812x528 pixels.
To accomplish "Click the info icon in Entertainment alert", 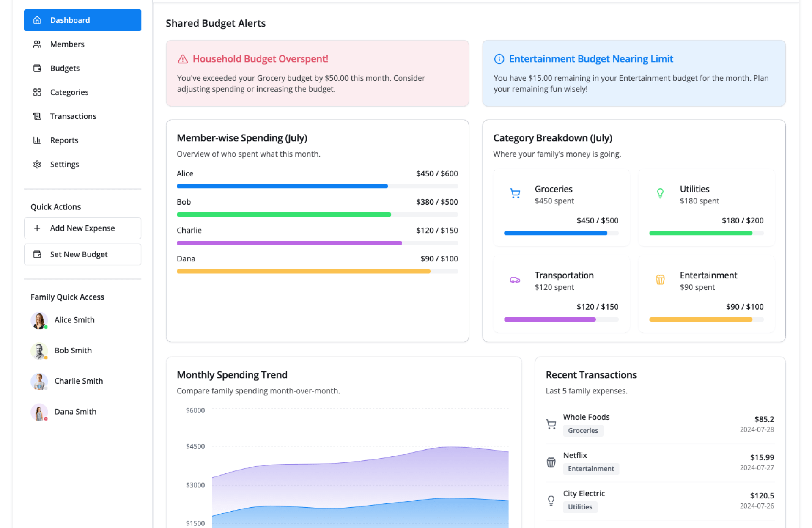I will (499, 59).
